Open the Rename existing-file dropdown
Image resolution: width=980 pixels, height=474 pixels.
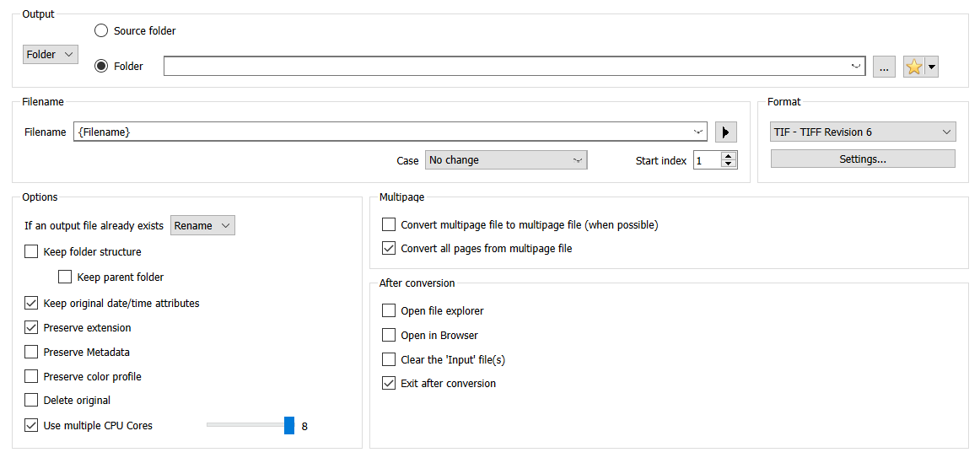pos(202,226)
